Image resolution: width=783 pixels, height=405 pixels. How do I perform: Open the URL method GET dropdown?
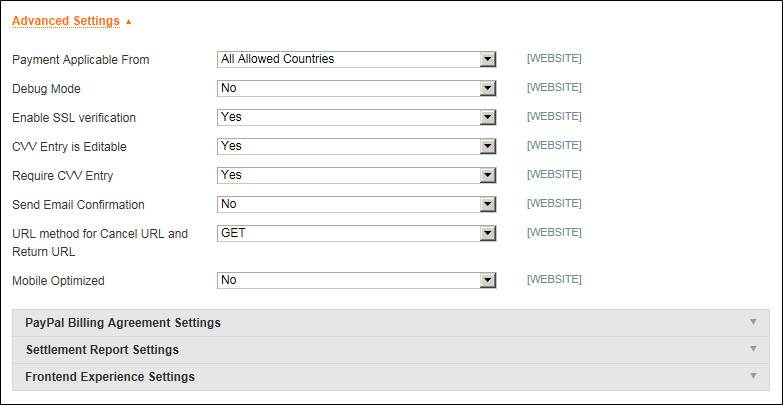(x=357, y=233)
